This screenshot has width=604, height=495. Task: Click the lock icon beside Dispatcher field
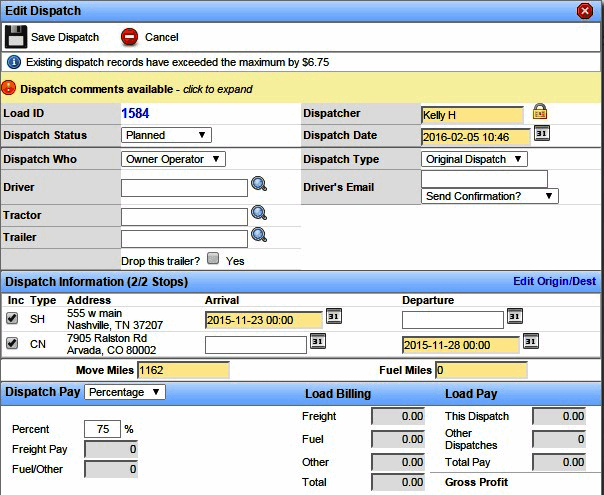coord(539,112)
